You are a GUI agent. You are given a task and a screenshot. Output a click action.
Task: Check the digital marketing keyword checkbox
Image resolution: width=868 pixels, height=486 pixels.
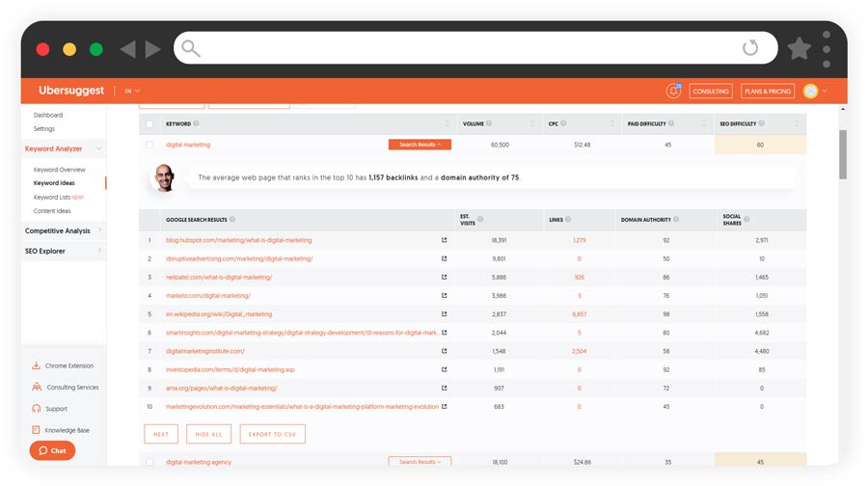(149, 145)
